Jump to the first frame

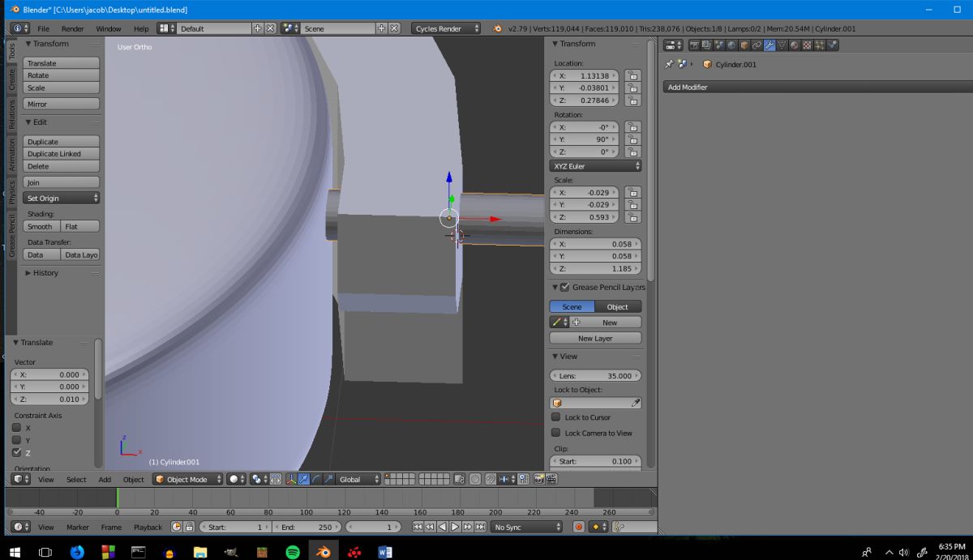pyautogui.click(x=418, y=527)
